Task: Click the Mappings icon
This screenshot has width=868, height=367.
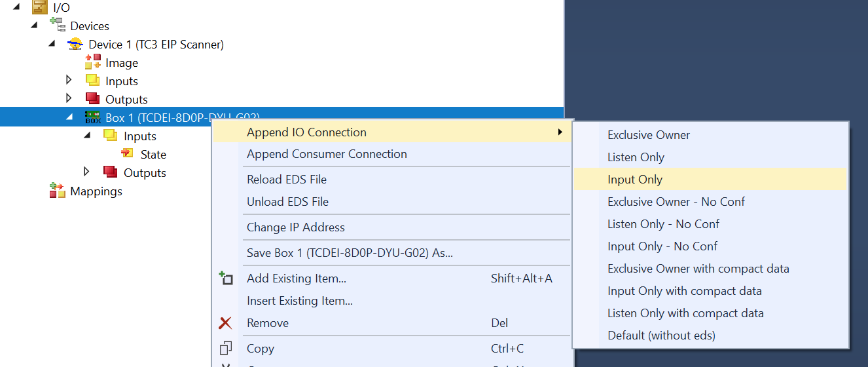Action: (x=58, y=191)
